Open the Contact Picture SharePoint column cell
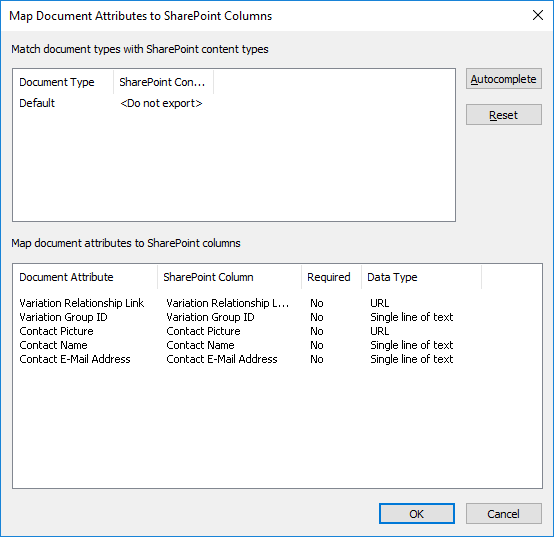 (204, 331)
